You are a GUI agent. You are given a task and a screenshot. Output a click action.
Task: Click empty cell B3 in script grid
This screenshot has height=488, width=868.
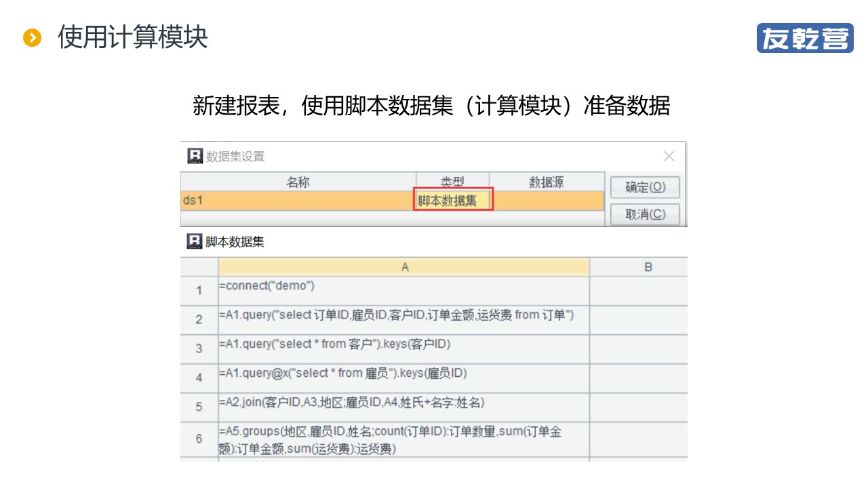tap(639, 349)
